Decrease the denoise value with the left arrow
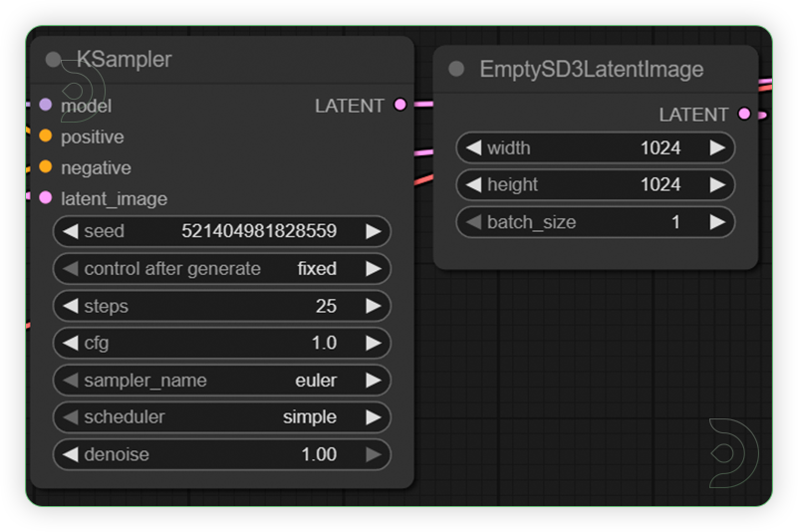Image resolution: width=798 pixels, height=532 pixels. point(70,454)
